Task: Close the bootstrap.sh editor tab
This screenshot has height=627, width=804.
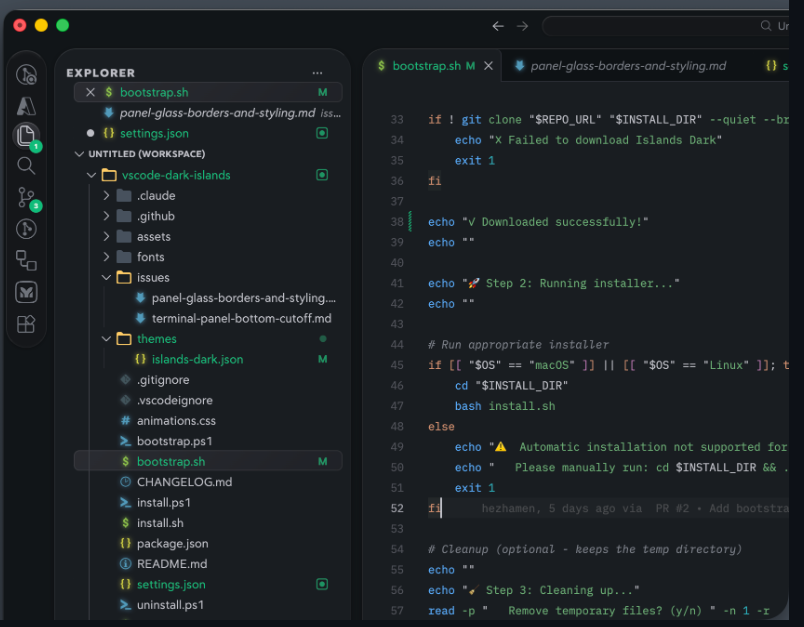Action: tap(488, 66)
